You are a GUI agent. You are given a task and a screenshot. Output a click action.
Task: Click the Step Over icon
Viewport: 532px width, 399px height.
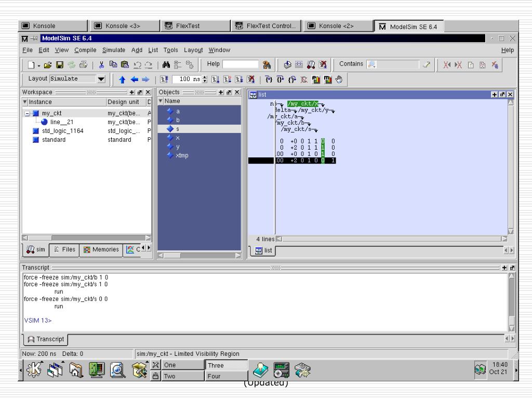280,79
